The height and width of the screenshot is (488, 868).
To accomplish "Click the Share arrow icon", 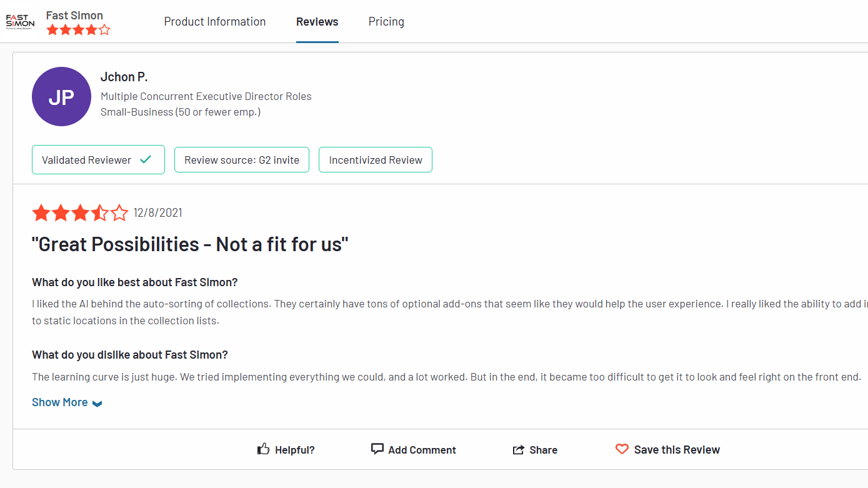I will [518, 450].
